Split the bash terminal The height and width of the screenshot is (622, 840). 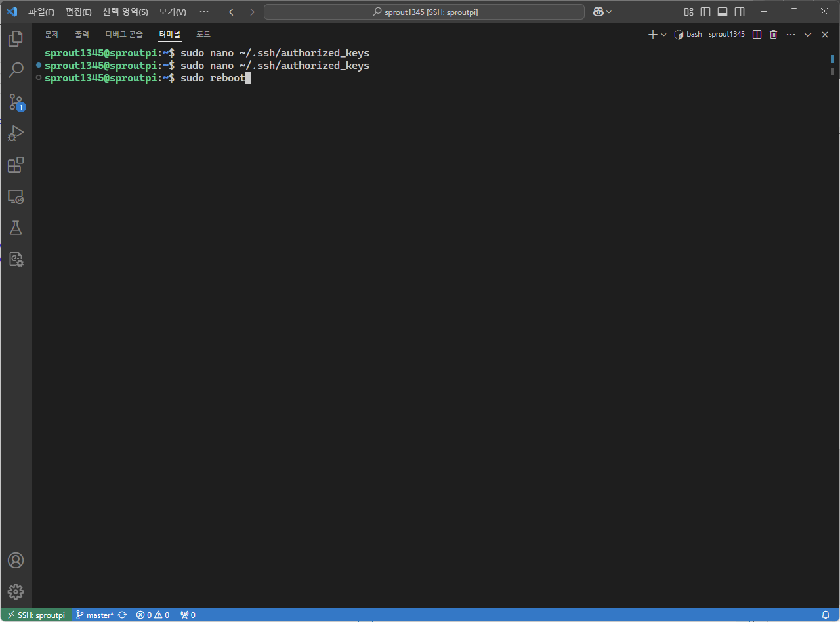pos(757,35)
